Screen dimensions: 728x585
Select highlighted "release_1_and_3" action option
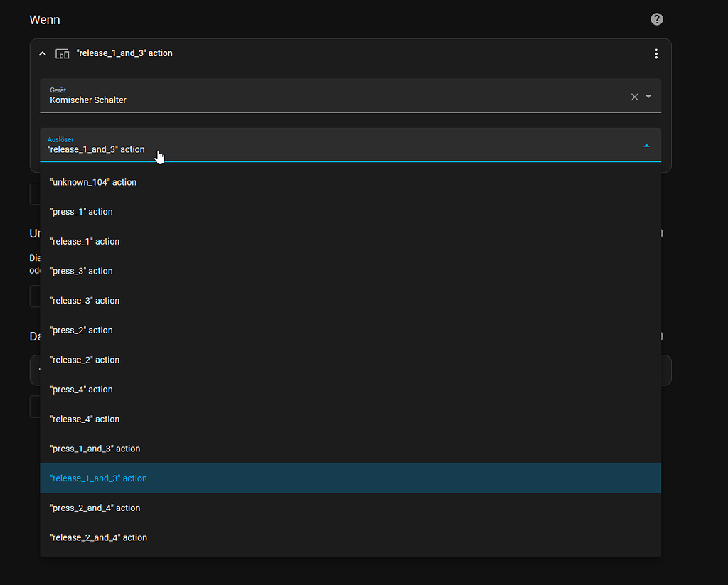98,478
